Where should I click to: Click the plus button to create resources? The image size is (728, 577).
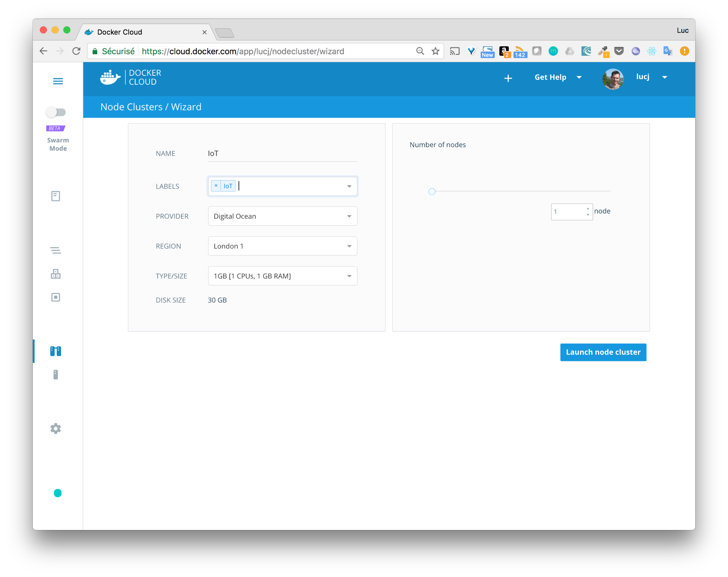[508, 78]
